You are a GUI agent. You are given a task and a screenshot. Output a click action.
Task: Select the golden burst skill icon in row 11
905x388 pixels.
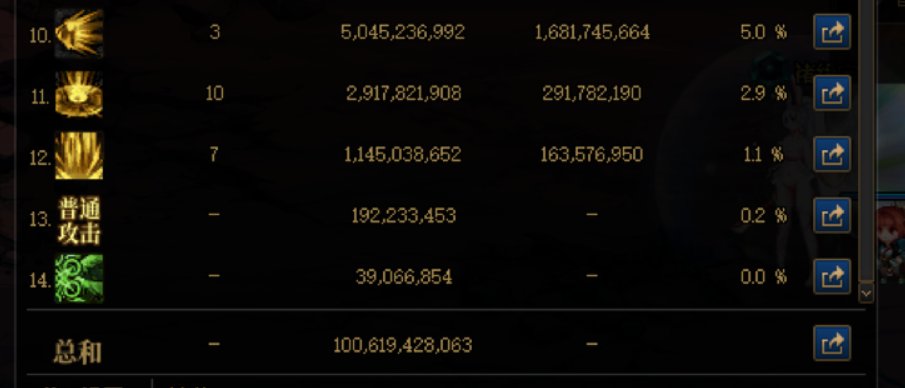coord(79,94)
